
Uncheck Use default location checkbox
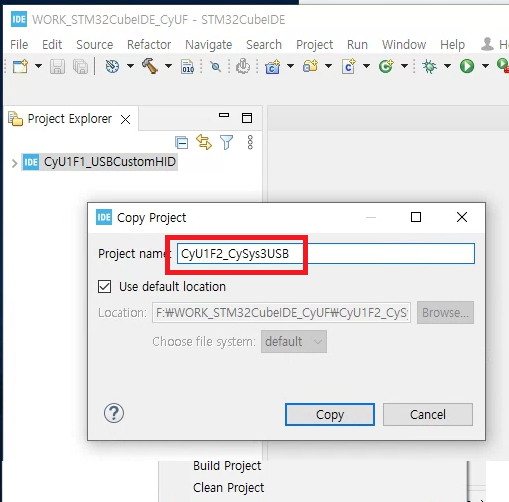tap(104, 286)
